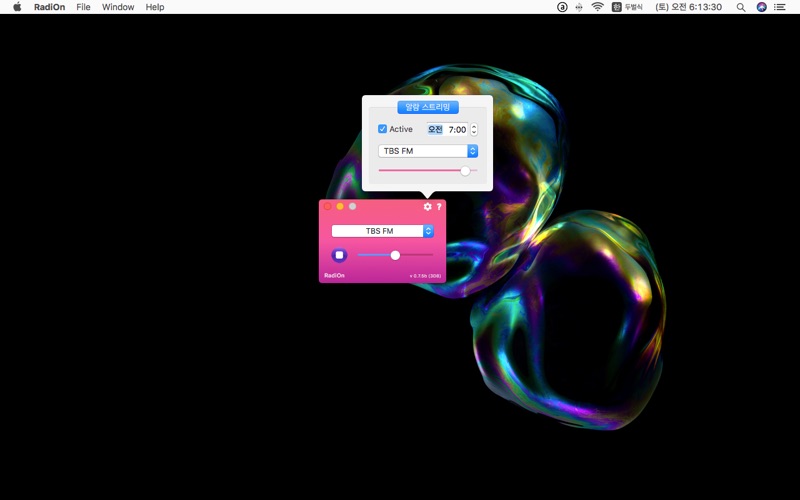Open the settings gear in RadiOn window

428,207
